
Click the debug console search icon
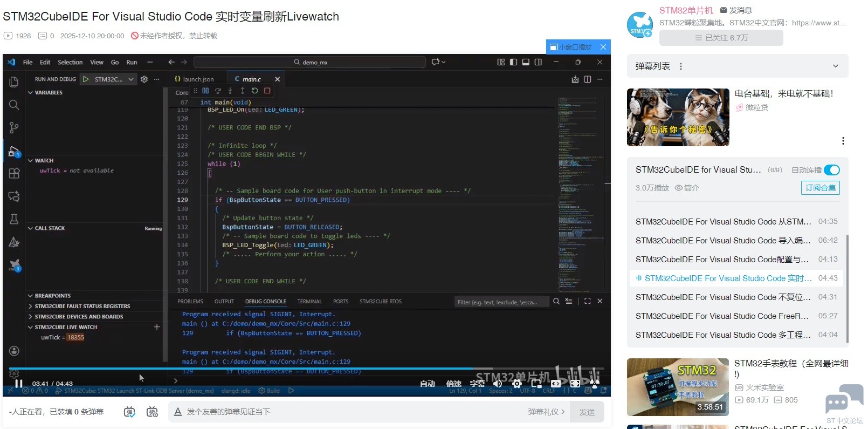coord(556,301)
